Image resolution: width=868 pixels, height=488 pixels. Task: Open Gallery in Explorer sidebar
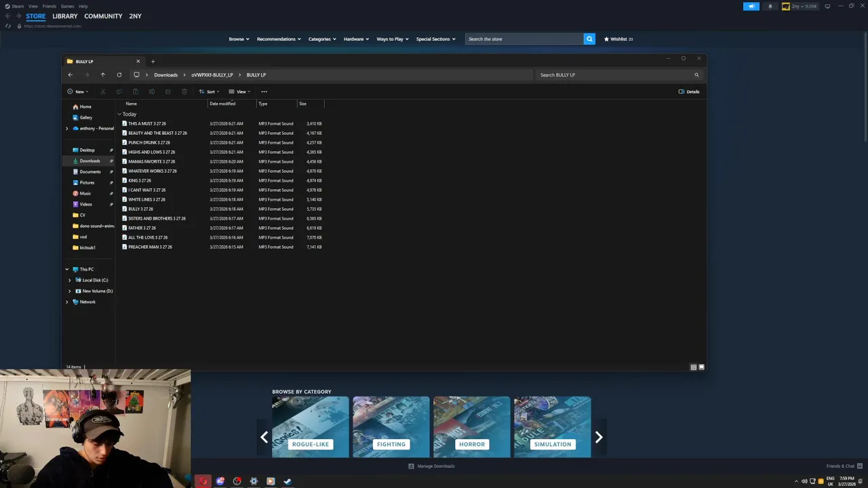point(82,117)
